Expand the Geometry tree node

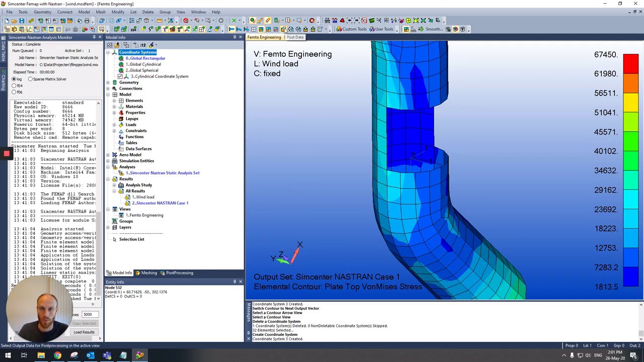click(108, 82)
